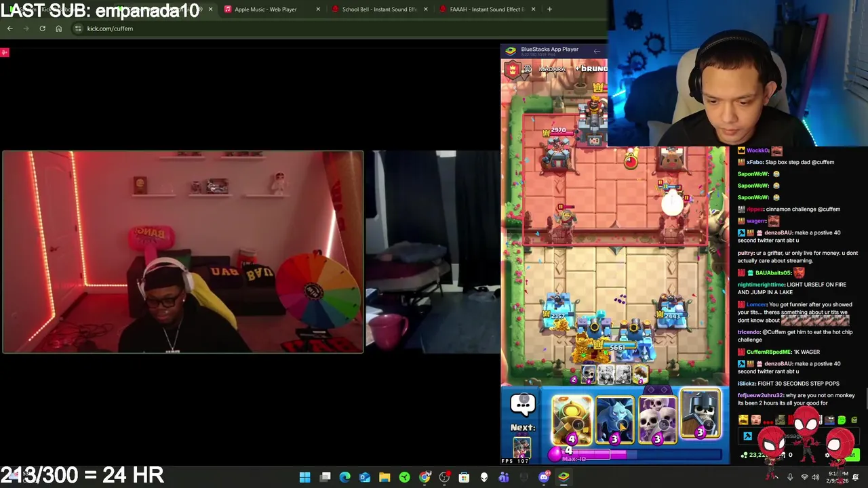Select the green emote in chat emote row
The width and height of the screenshot is (868, 488).
tap(842, 420)
